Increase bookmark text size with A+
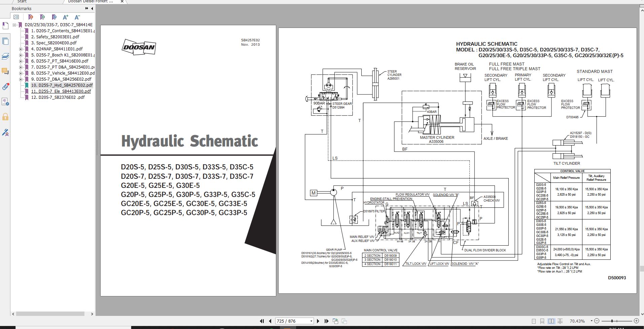This screenshot has width=644, height=329. click(66, 17)
